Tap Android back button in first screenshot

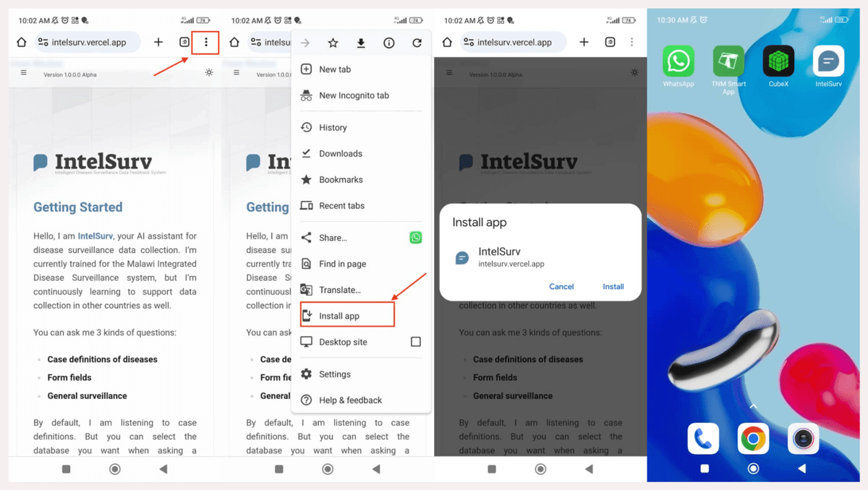pos(163,469)
